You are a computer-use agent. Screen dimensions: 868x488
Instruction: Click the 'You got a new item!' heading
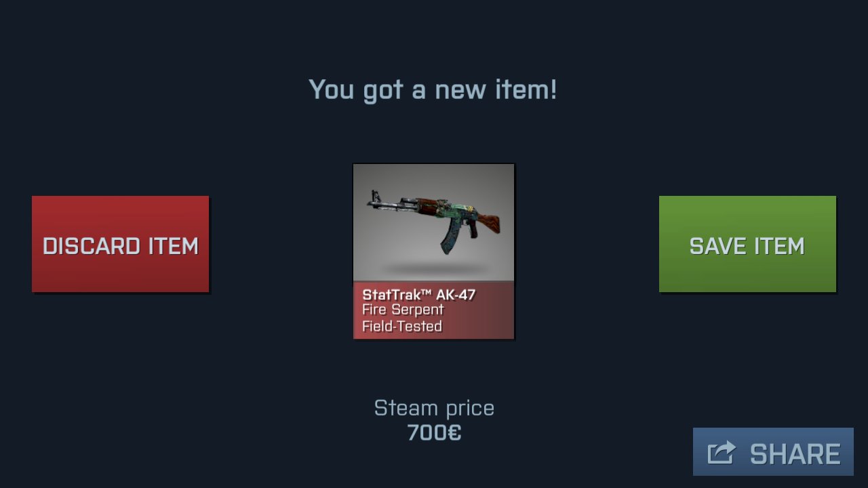[433, 89]
